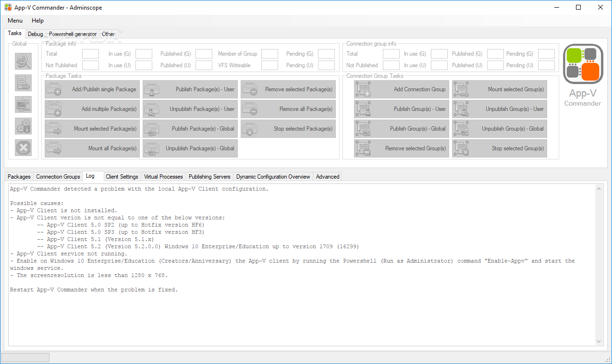
Task: Click Publish Package(s) - User button
Action: [190, 89]
